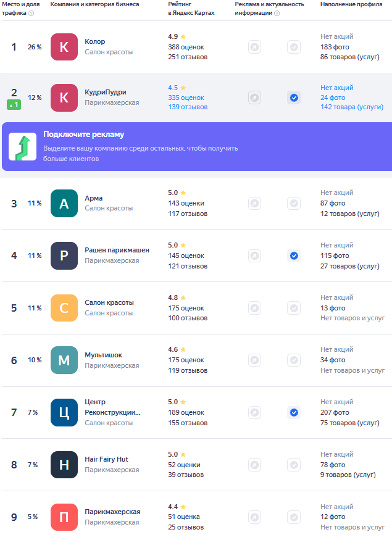Click the 26 % traffic share value
Screen dimensions: 392x540
35,47
